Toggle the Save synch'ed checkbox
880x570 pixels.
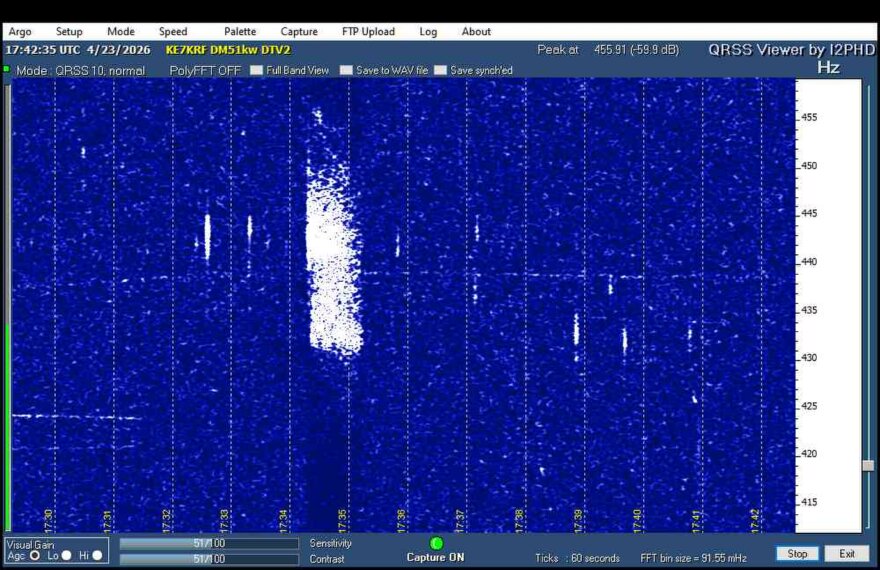click(x=441, y=71)
